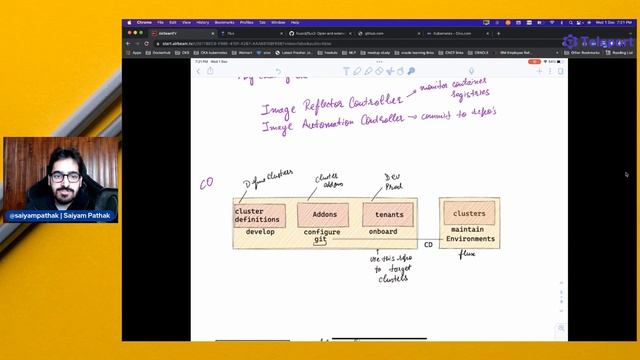The width and height of the screenshot is (640, 360).
Task: Select the hand gesture tool
Action: 400,71
